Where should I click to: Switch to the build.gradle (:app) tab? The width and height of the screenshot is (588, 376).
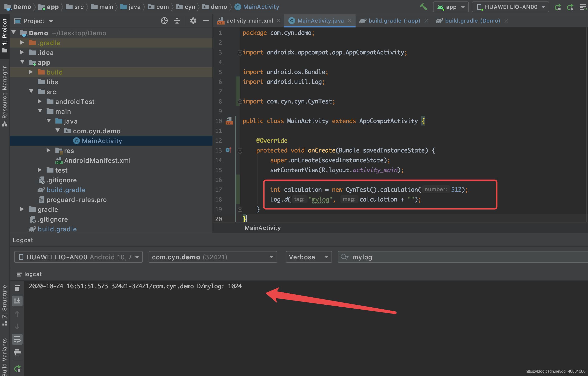coord(394,21)
